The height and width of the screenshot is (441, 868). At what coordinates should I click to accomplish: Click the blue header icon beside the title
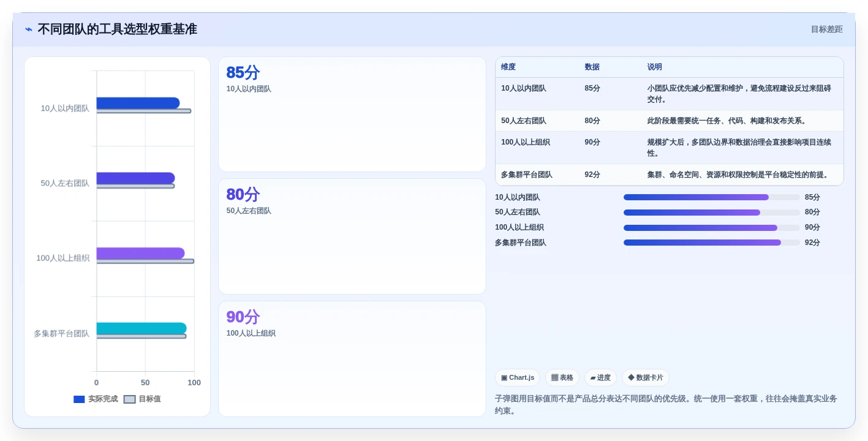28,29
